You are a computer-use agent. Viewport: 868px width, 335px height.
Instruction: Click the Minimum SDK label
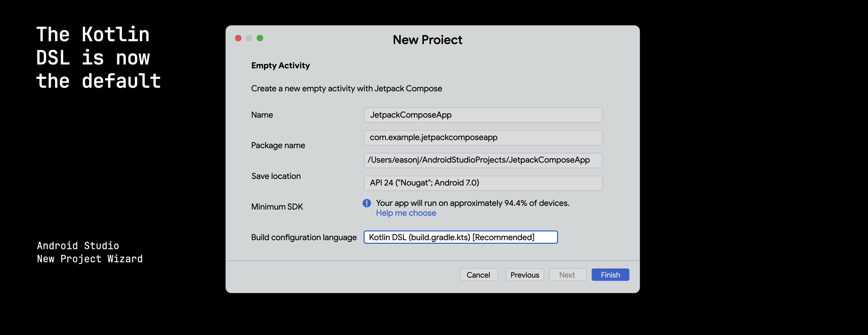click(277, 207)
